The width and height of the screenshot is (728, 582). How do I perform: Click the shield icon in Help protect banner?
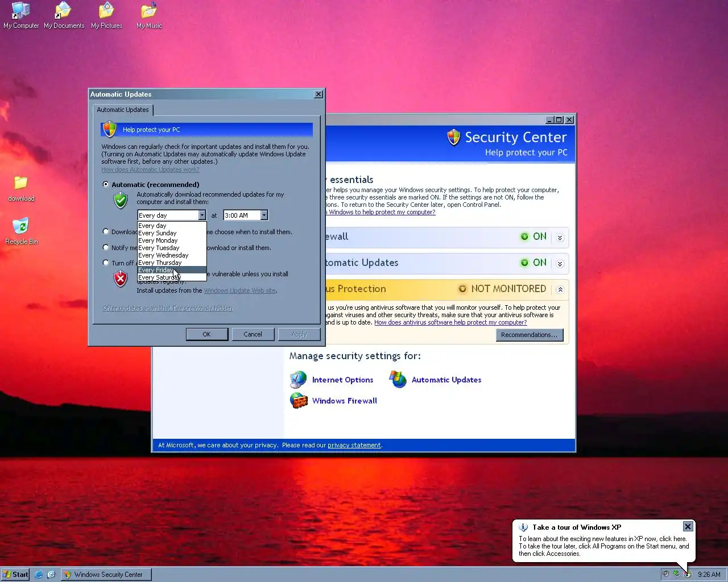110,130
